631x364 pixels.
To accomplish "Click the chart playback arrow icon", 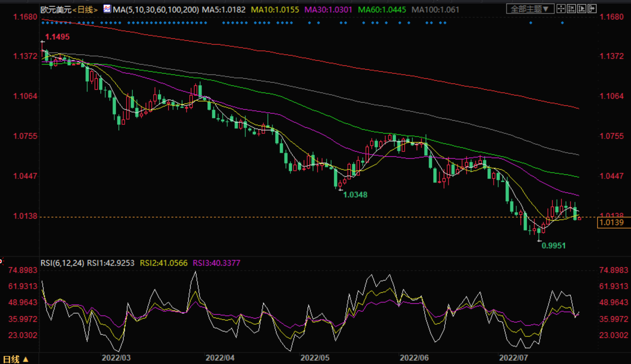I will coord(582,9).
